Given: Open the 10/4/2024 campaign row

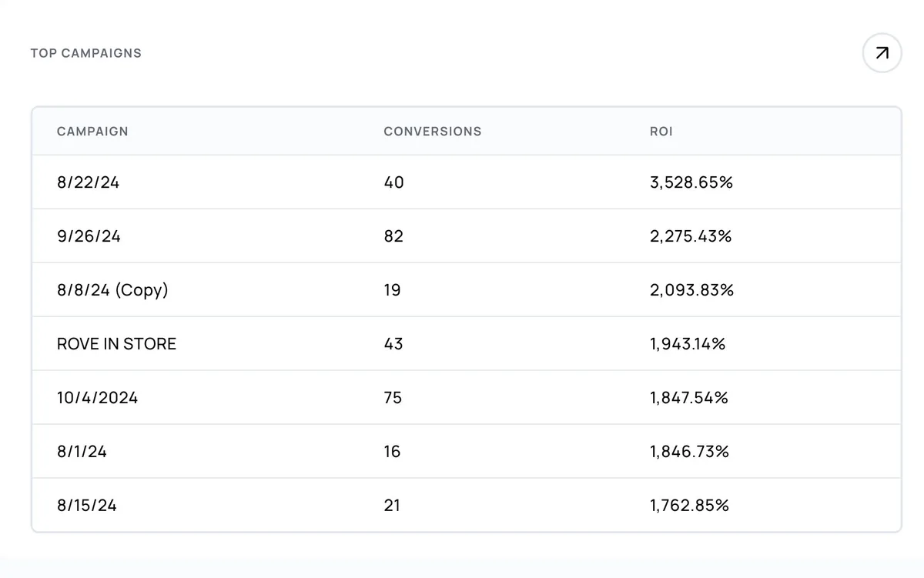Looking at the screenshot, I should pos(97,398).
